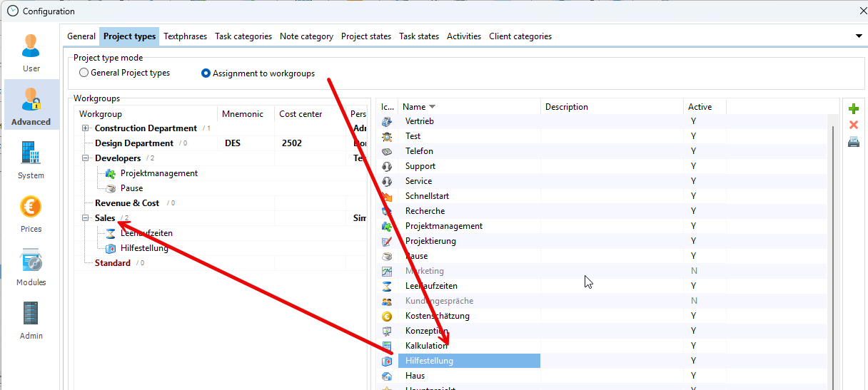This screenshot has height=390, width=868.
Task: Select the Kostenschätzung project type row
Action: (437, 316)
